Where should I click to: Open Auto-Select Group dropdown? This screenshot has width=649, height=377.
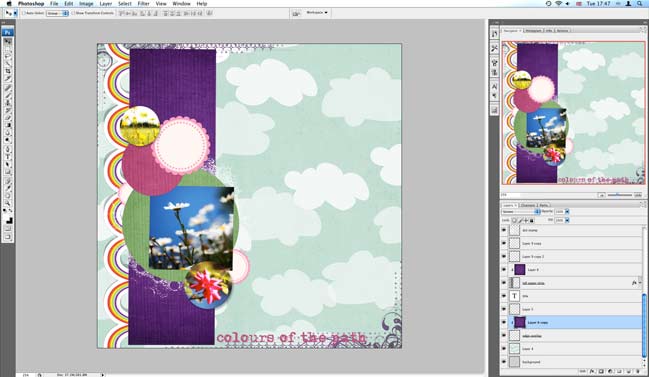click(x=57, y=13)
